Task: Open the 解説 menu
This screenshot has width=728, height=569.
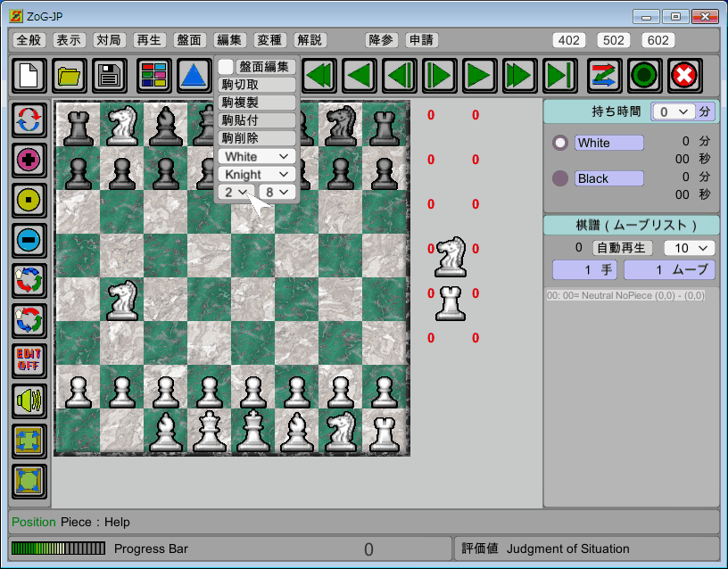Action: pyautogui.click(x=310, y=40)
